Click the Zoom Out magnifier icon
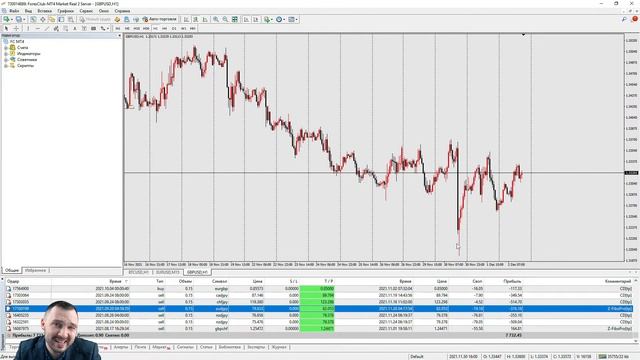 (225, 19)
